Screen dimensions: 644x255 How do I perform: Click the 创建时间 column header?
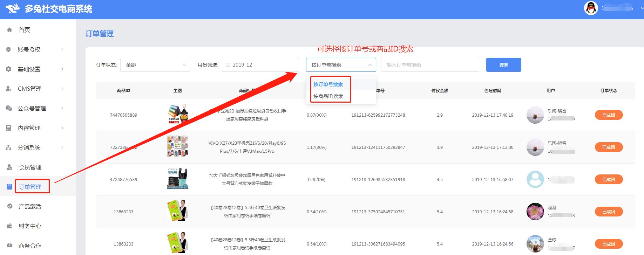click(493, 90)
